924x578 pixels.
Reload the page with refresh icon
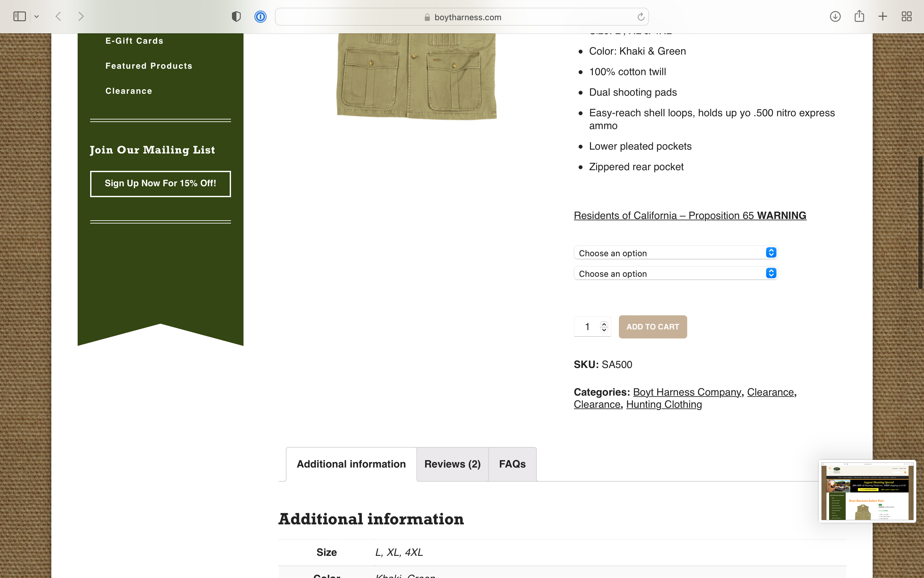[x=641, y=17]
